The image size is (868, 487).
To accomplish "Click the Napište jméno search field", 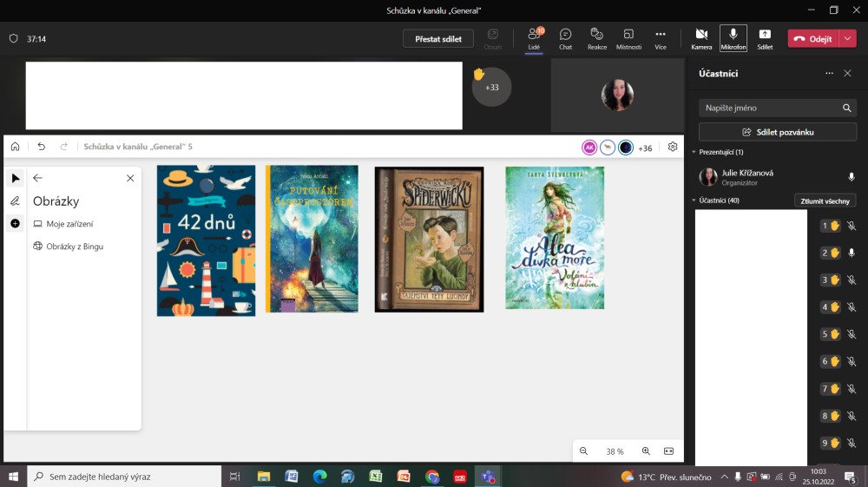I will (777, 108).
